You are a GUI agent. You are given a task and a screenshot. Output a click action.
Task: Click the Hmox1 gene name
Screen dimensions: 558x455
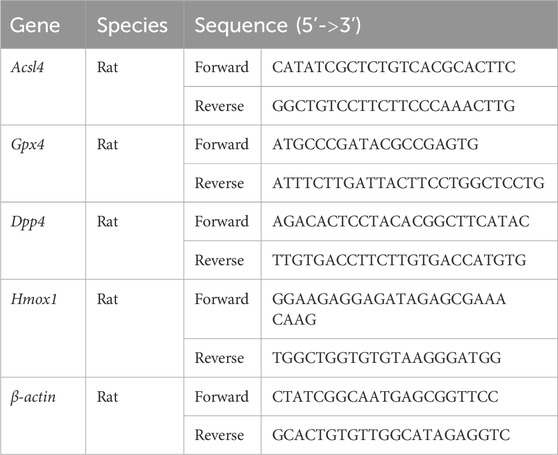tap(34, 299)
